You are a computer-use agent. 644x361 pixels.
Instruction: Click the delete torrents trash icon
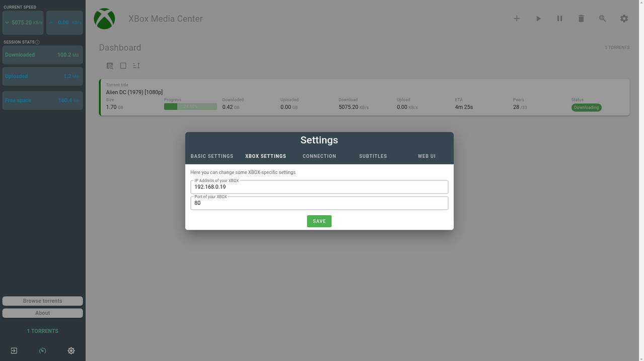[x=581, y=19]
